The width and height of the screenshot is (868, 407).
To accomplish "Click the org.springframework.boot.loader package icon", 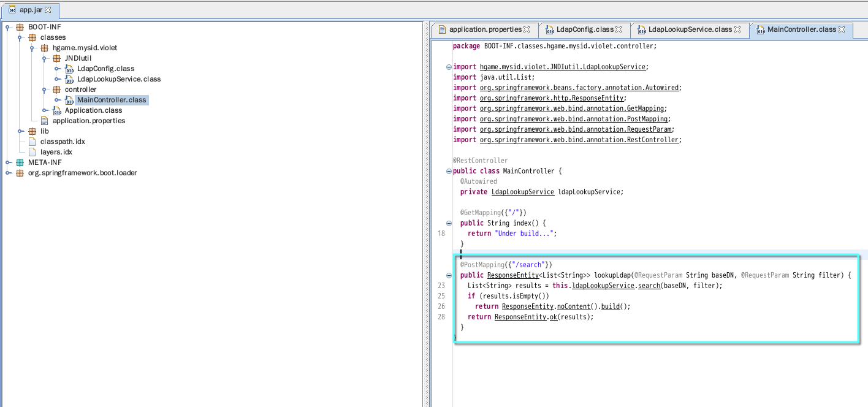I will [20, 173].
